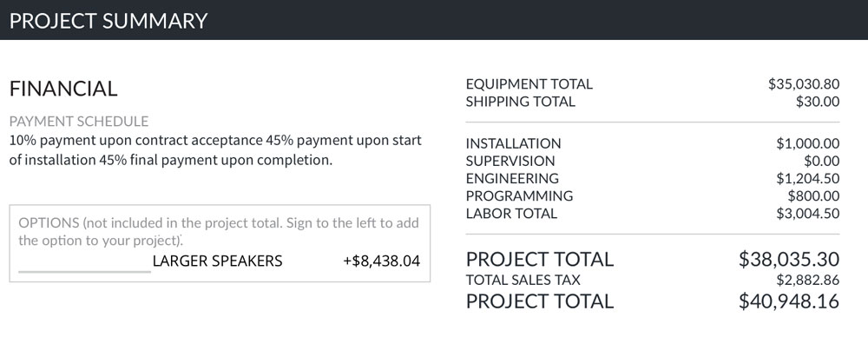
Task: Select the Total Sales Tax $2,882.86 amount
Action: click(x=807, y=281)
